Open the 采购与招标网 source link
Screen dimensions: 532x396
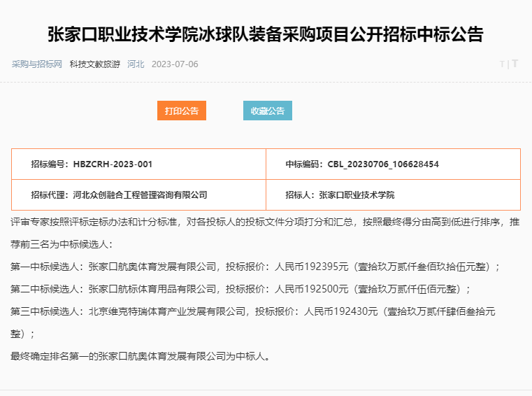[x=37, y=64]
